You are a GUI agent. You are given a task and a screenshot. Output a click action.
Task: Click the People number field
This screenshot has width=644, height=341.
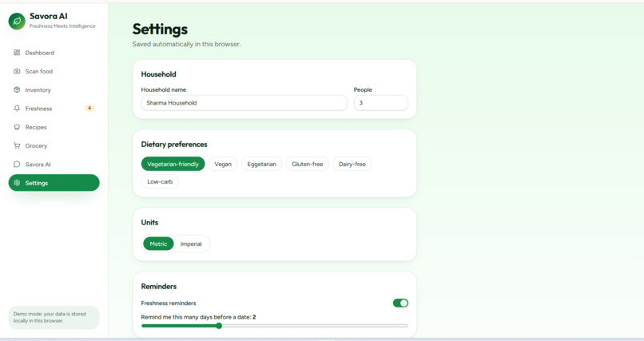point(381,103)
